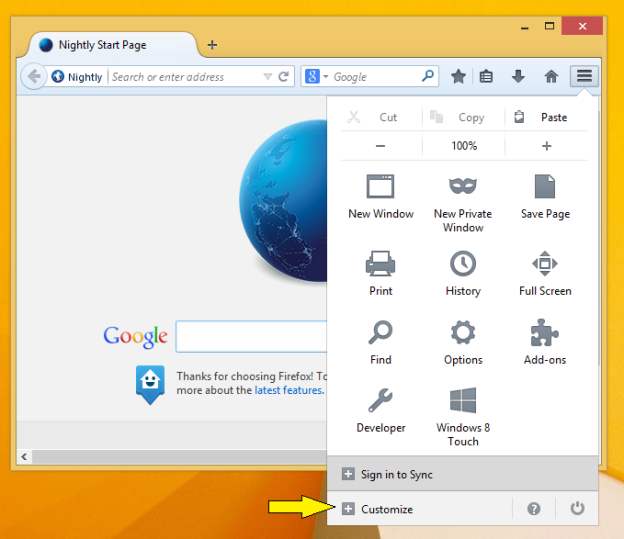Viewport: 624px width, 539px height.
Task: Maximize the browser window
Action: click(x=549, y=27)
